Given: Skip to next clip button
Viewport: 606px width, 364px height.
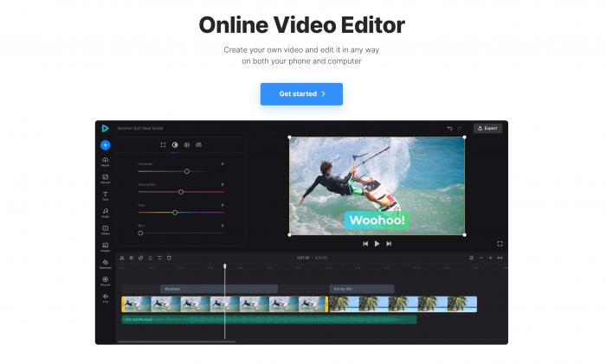Looking at the screenshot, I should [389, 244].
